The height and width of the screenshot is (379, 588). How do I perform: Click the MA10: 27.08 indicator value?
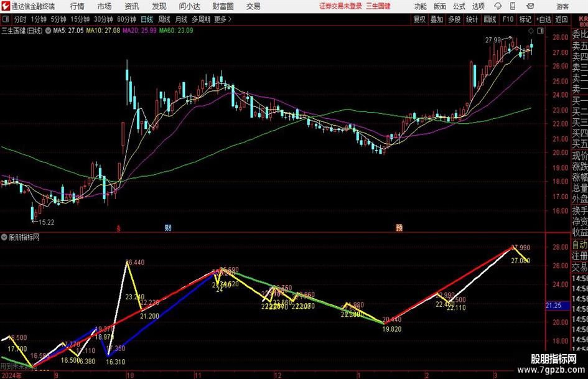[x=103, y=30]
